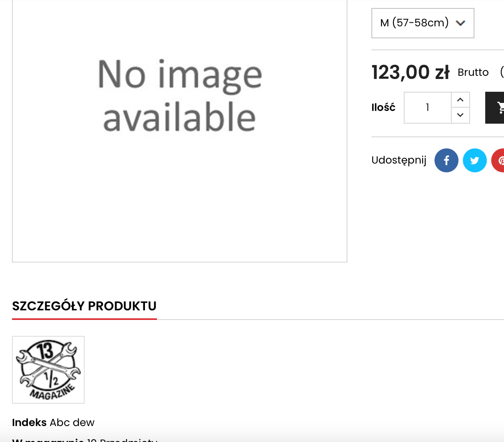Click the 123,00 zł price text
This screenshot has height=442, width=504.
pyautogui.click(x=411, y=72)
